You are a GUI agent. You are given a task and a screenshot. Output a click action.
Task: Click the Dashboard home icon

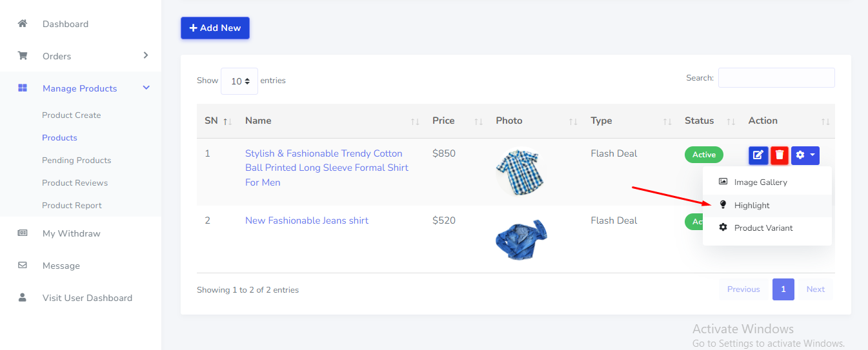point(23,24)
